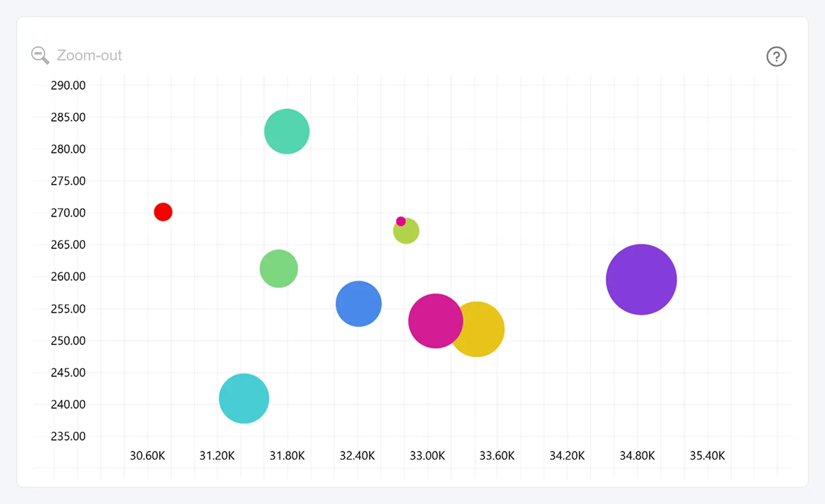Select the 30.60K x-axis label
The image size is (825, 504).
click(147, 456)
